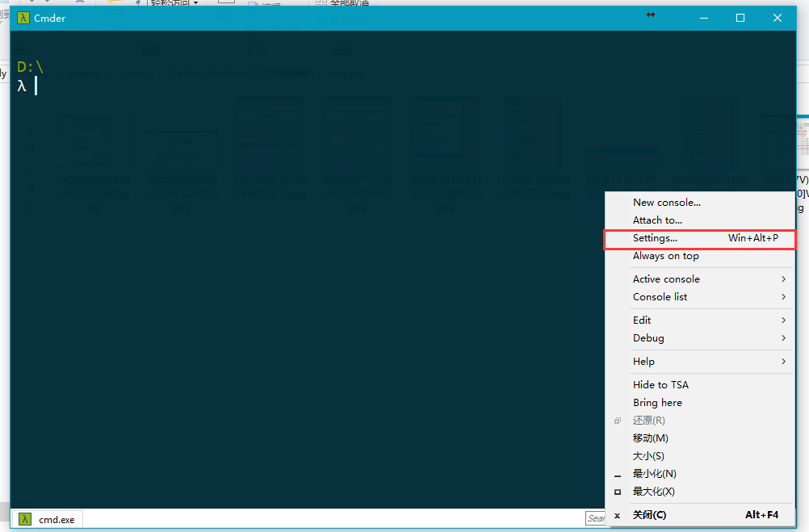Open Settings... in the context menu
The height and width of the screenshot is (532, 809).
700,238
